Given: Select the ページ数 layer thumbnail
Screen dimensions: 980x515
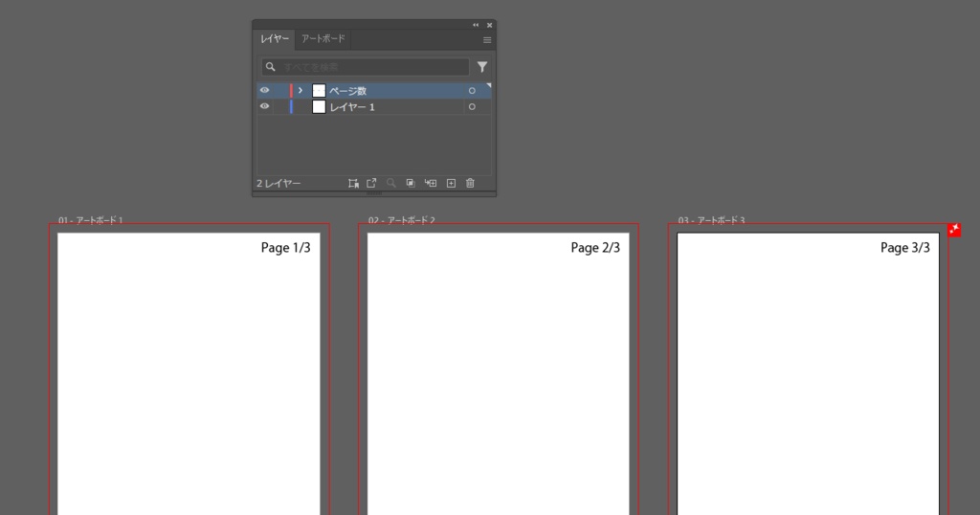Looking at the screenshot, I should pos(319,91).
